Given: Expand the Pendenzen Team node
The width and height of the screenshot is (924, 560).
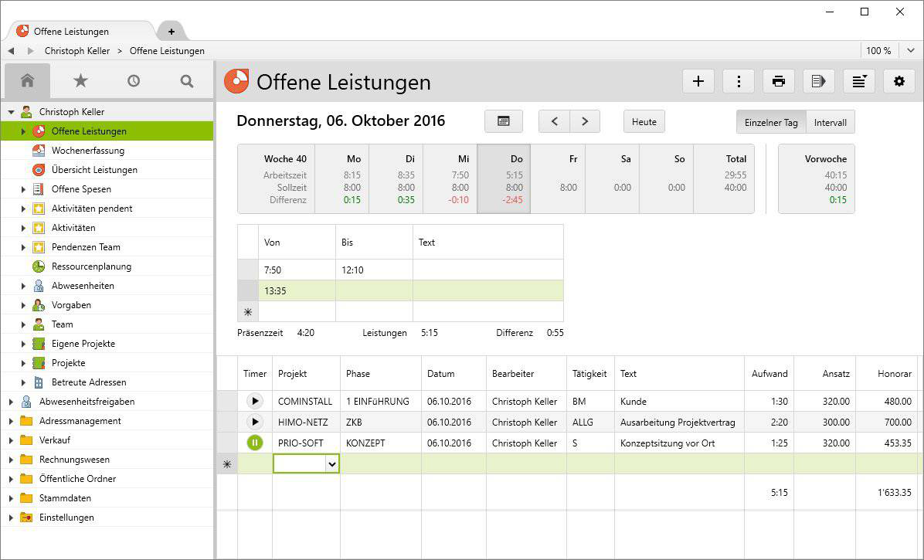Looking at the screenshot, I should [x=24, y=246].
